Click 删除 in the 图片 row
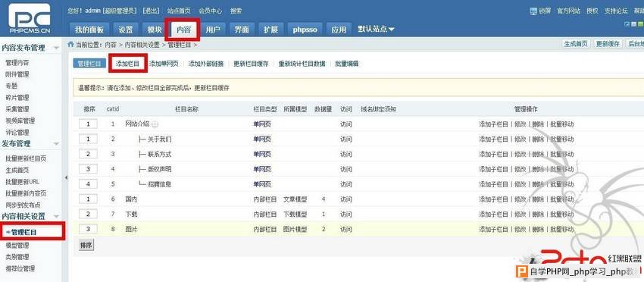This screenshot has height=282, width=644. [x=538, y=229]
